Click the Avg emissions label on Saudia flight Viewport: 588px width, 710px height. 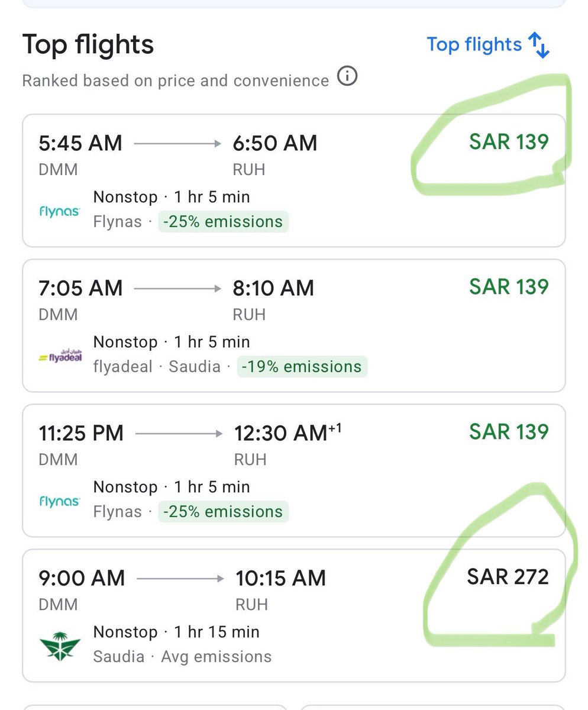[x=217, y=657]
